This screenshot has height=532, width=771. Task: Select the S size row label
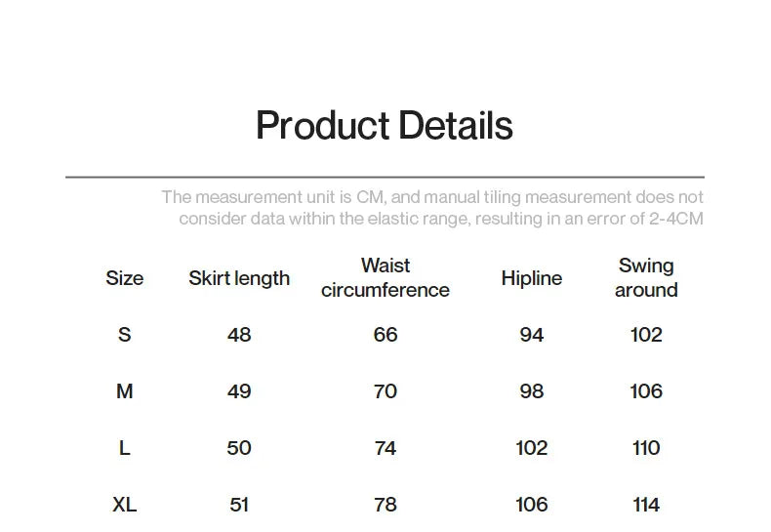124,335
